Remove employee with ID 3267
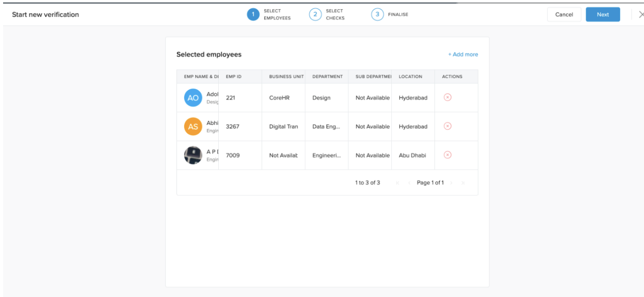Viewport: 644px width, 297px height. tap(447, 126)
